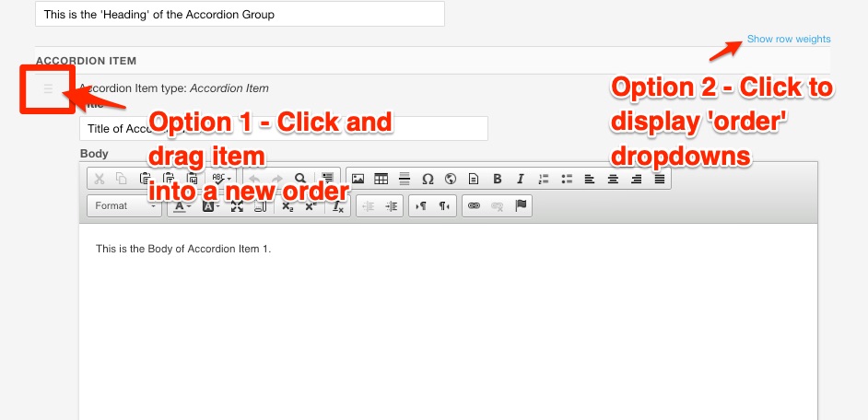Open the Format dropdown

[124, 206]
